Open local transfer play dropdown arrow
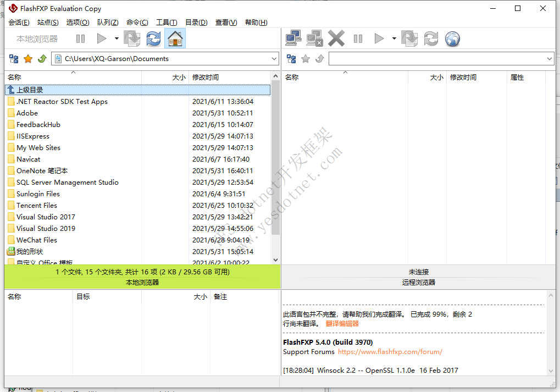Viewport: 560px width, 392px height. (117, 38)
